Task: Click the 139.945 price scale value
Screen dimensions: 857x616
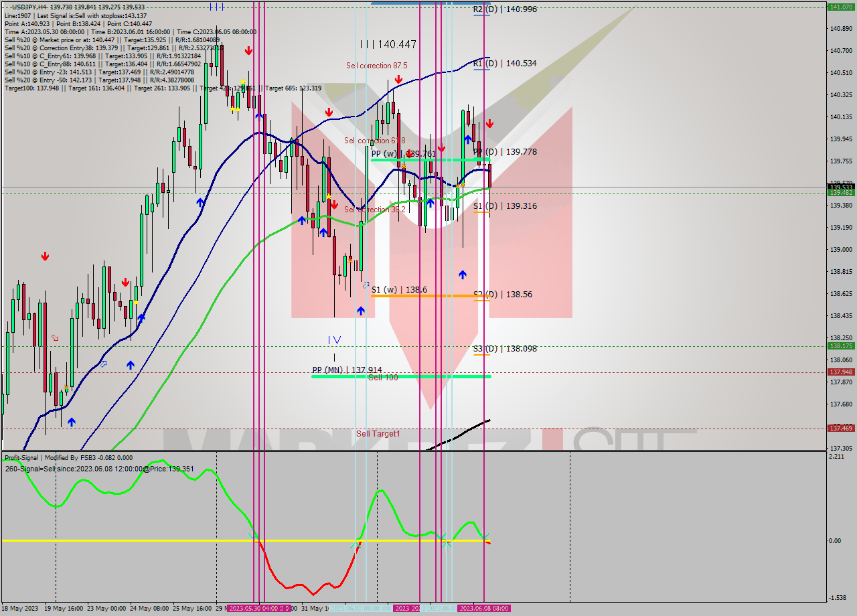Action: 840,139
